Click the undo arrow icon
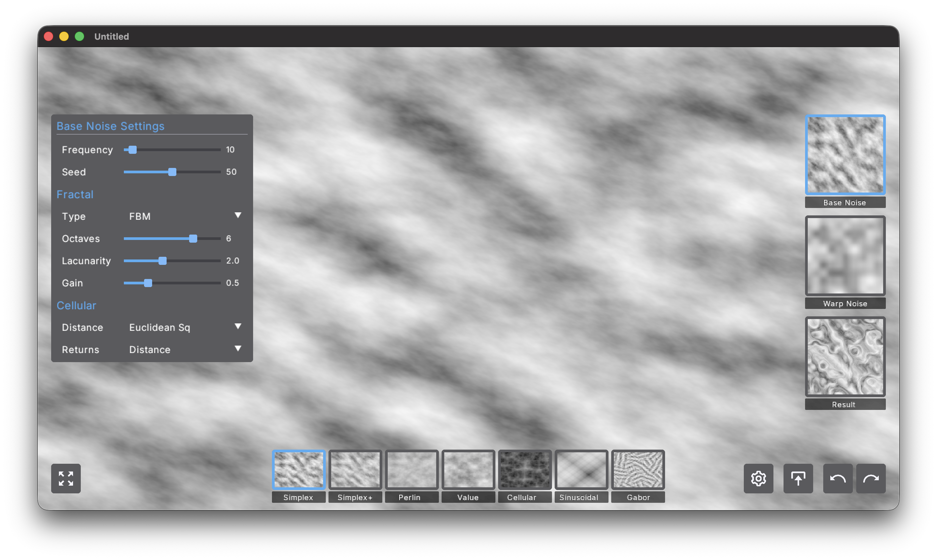The image size is (937, 560). pyautogui.click(x=837, y=478)
